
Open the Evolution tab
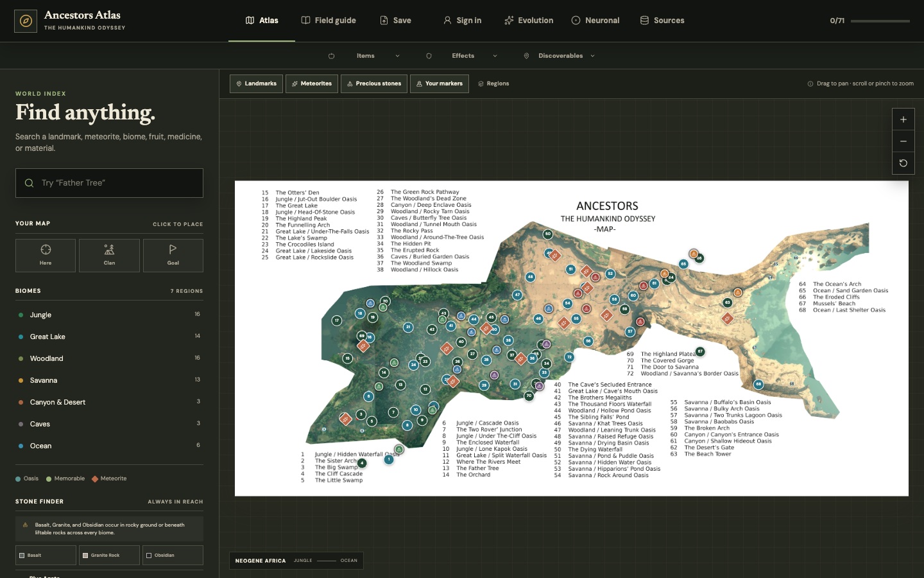tap(529, 21)
